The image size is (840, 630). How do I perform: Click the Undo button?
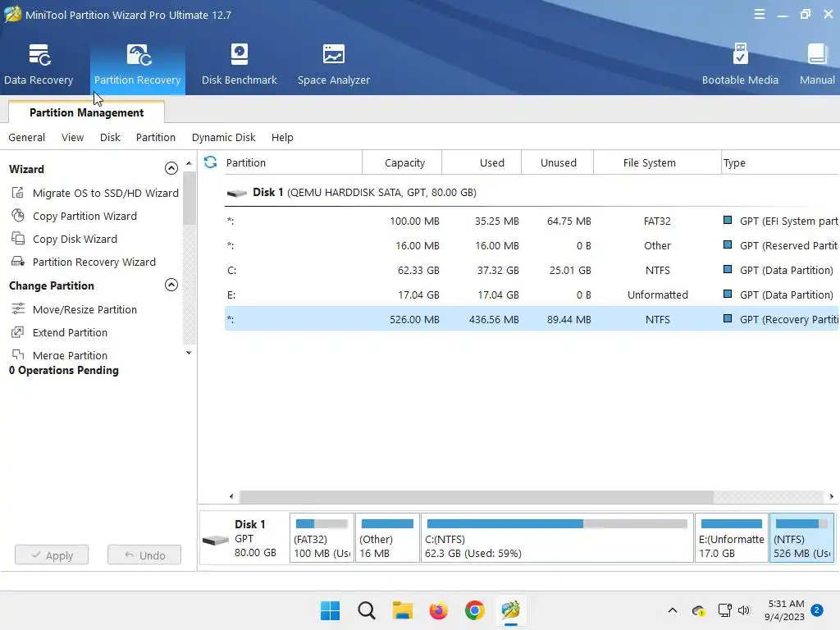[144, 555]
